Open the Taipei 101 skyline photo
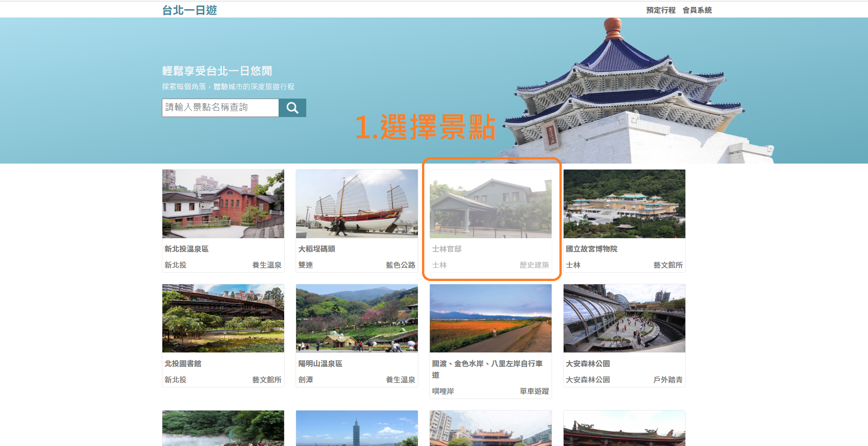This screenshot has width=868, height=446. 357,428
